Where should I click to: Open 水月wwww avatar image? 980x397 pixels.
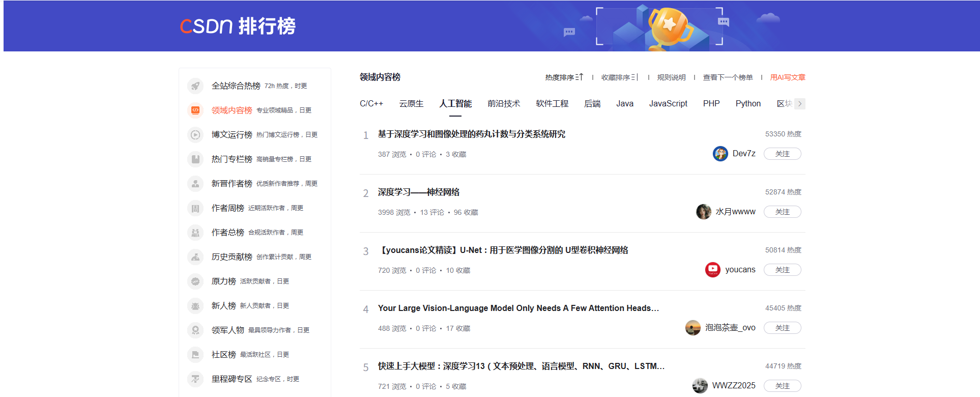click(704, 212)
